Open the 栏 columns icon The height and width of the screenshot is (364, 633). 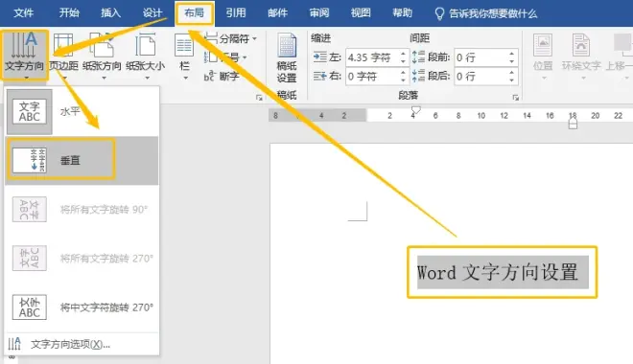[184, 55]
